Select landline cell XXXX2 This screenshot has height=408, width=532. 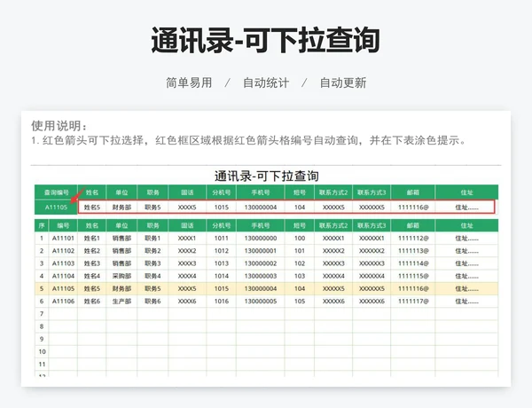[187, 251]
